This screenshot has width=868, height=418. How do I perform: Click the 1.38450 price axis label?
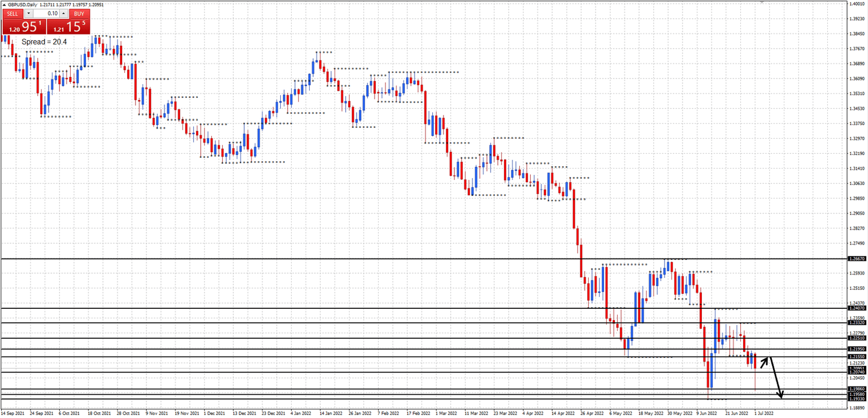858,33
